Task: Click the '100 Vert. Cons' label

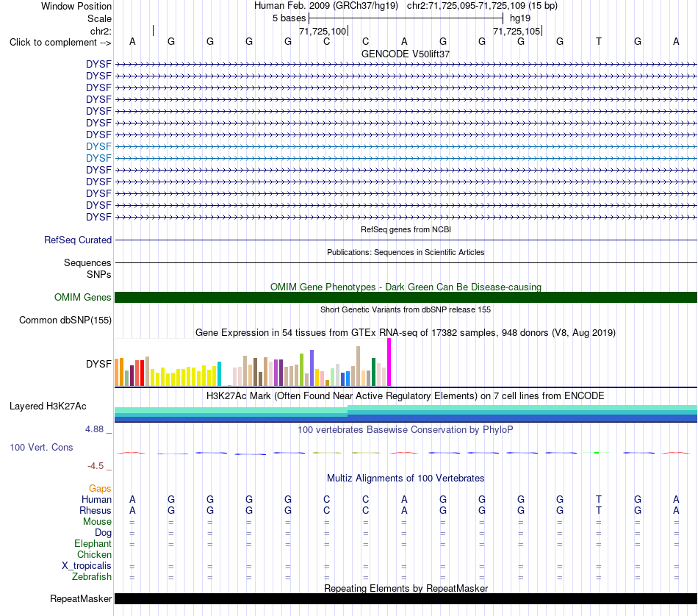Action: (x=41, y=447)
